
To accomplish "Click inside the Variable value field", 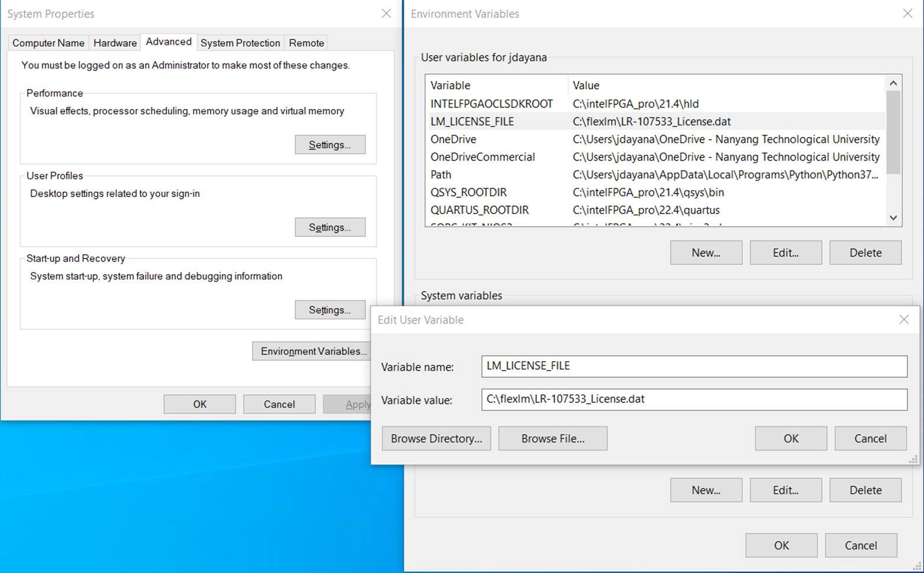I will pos(693,400).
